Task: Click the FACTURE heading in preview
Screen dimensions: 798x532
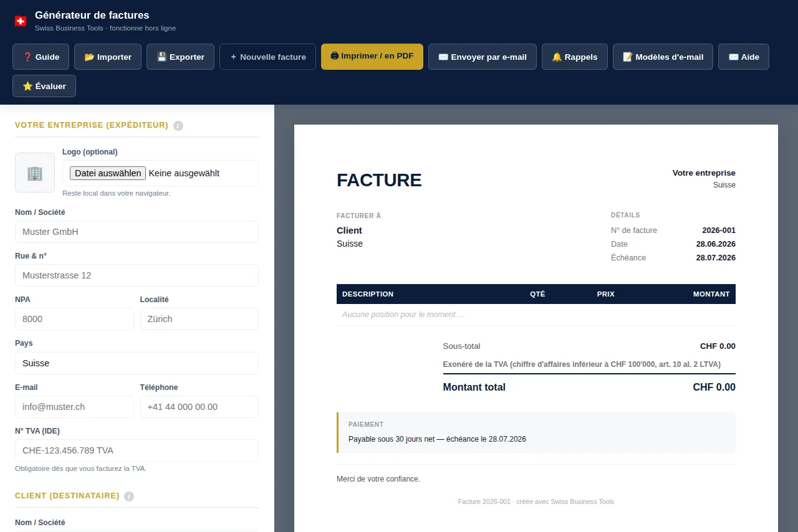Action: click(x=379, y=180)
